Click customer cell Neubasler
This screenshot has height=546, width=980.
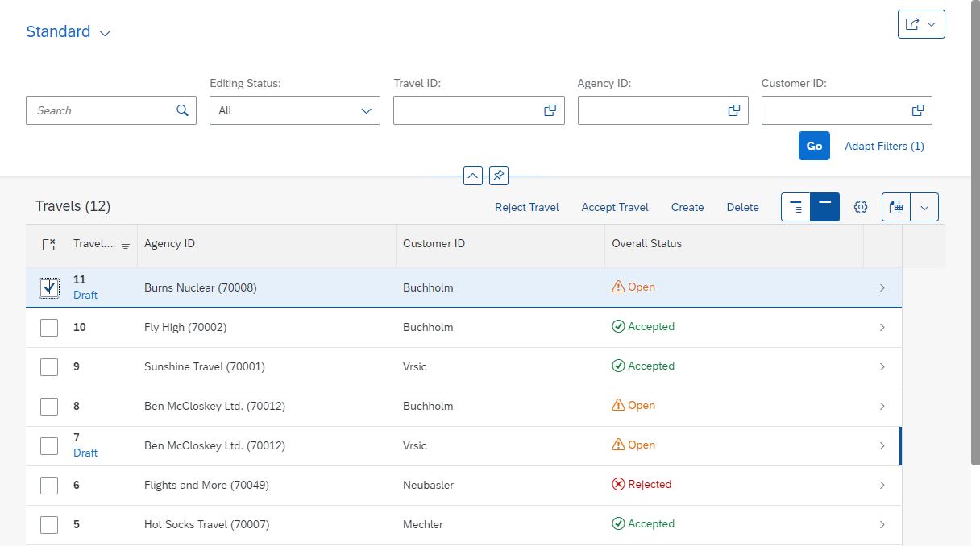tap(428, 485)
